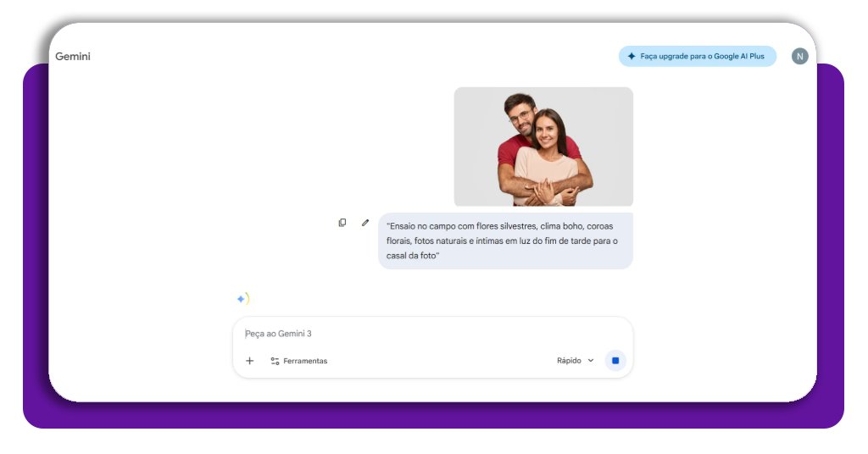Focus the Peça ao Gemini 3 input

(424, 334)
